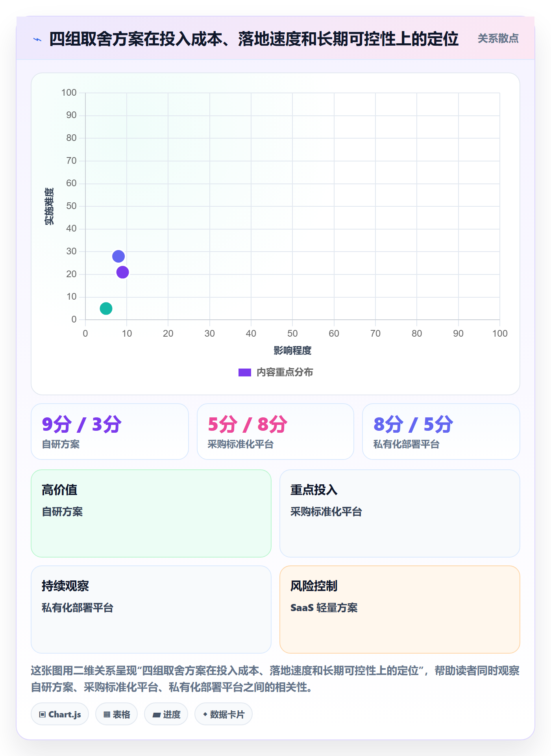Select the 风险控制 quadrant card

(x=400, y=610)
